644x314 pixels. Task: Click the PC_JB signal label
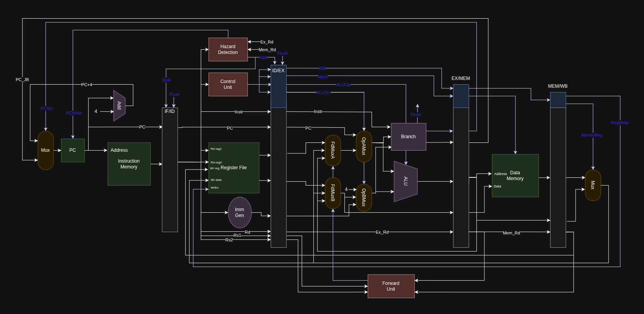[x=22, y=80]
